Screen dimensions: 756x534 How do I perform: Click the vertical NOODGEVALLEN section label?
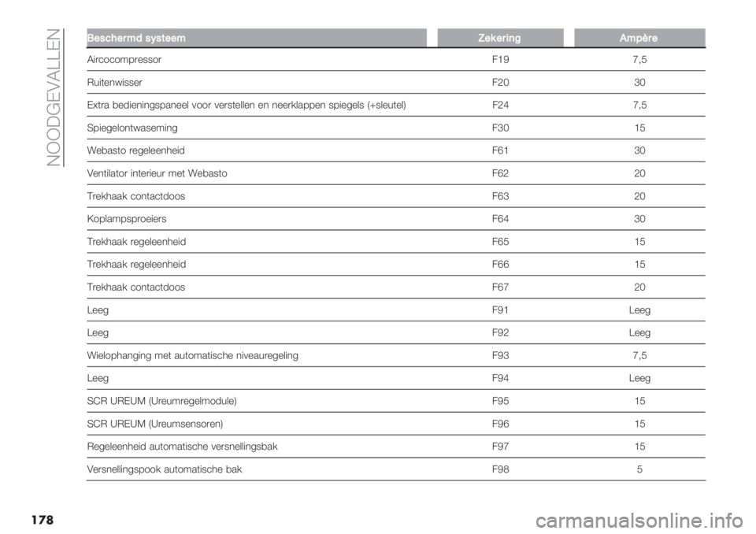pos(54,97)
